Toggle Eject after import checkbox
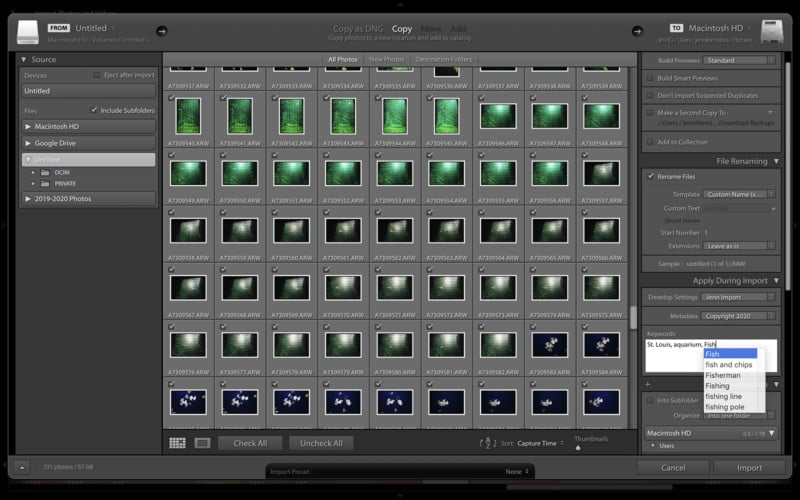The image size is (800, 500). coord(96,75)
